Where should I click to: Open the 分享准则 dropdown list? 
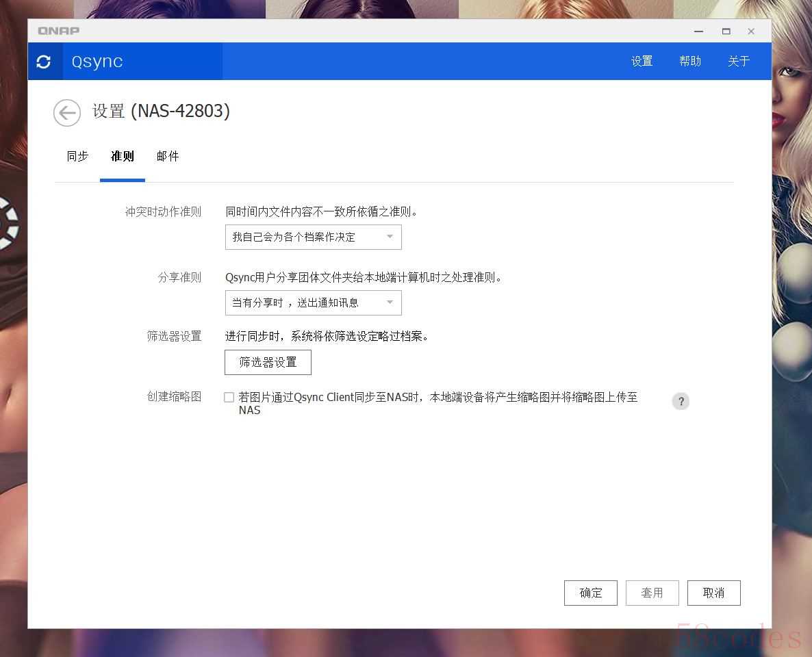click(x=313, y=303)
